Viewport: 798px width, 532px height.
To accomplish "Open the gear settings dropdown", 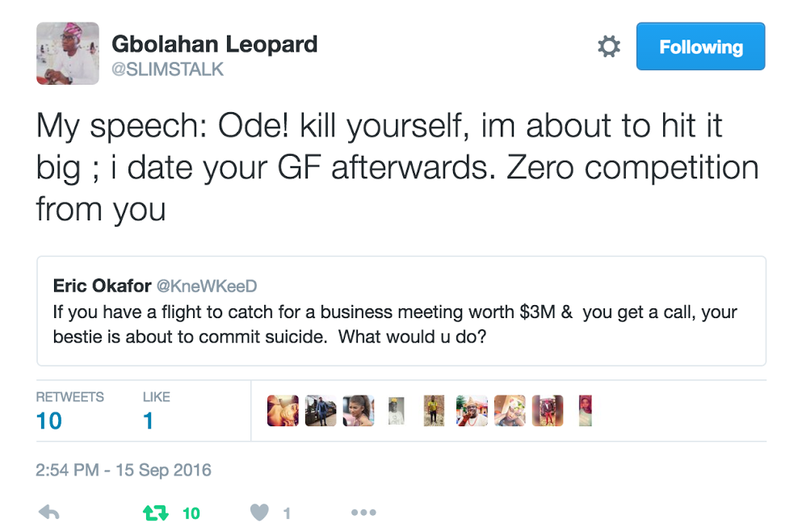I will click(609, 47).
